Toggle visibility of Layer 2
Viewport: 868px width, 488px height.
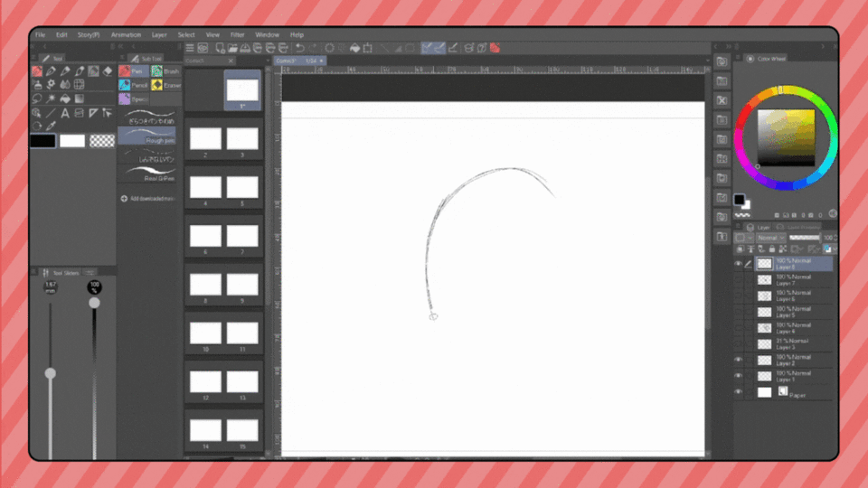738,361
